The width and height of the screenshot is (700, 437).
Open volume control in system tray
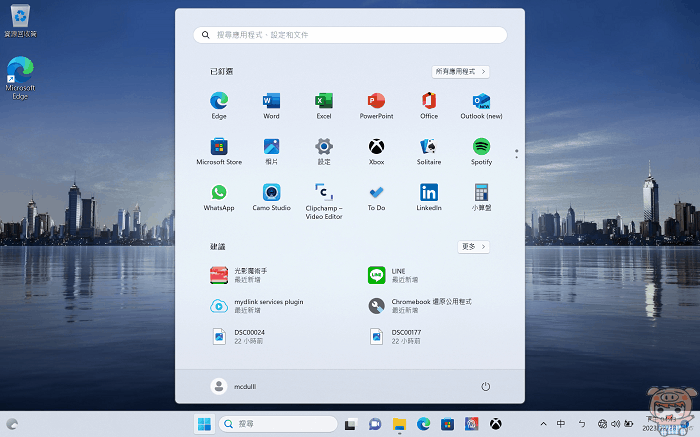coord(616,424)
